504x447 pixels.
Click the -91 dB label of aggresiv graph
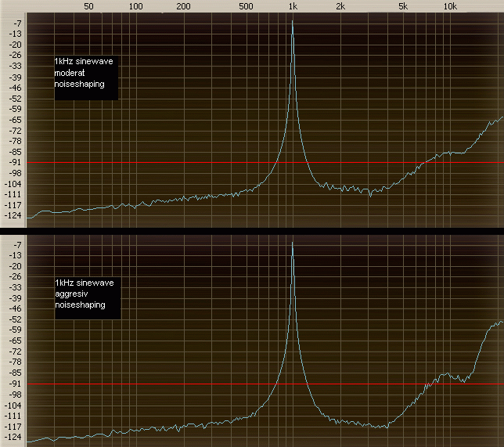pos(15,384)
